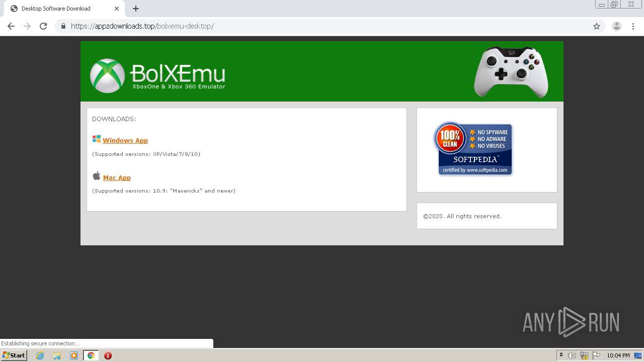Open the File Explorer folder taskbar icon
The width and height of the screenshot is (644, 362).
(x=57, y=355)
